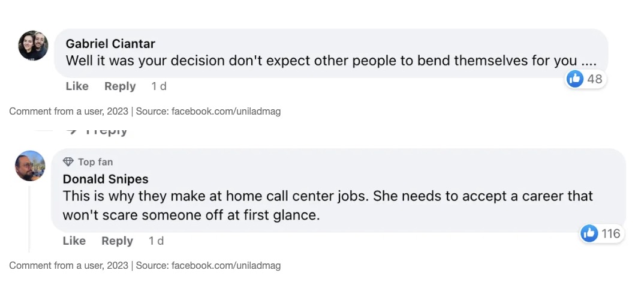644x288 pixels.
Task: Click the first facebook.com/uniladmag source caption
Action: 225,111
